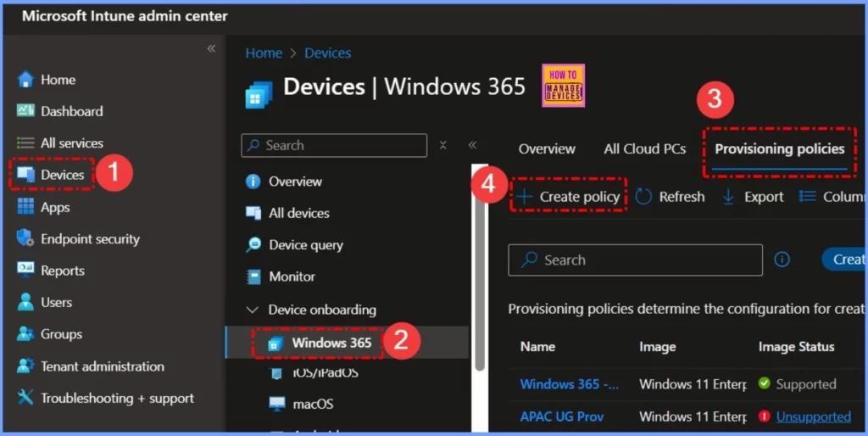Viewport: 868px width, 436px height.
Task: Focus the Devices menu Search box
Action: click(334, 145)
